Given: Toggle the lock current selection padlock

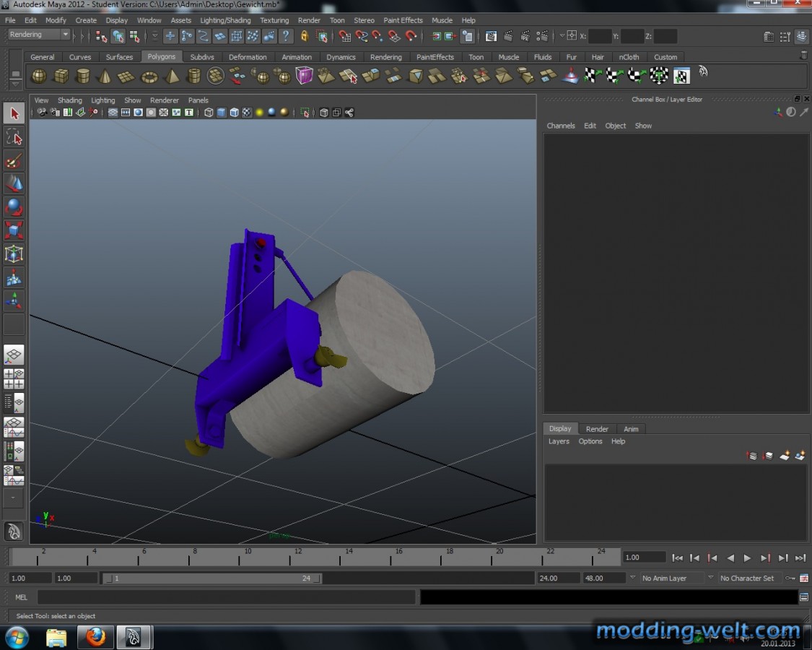Looking at the screenshot, I should [x=305, y=36].
